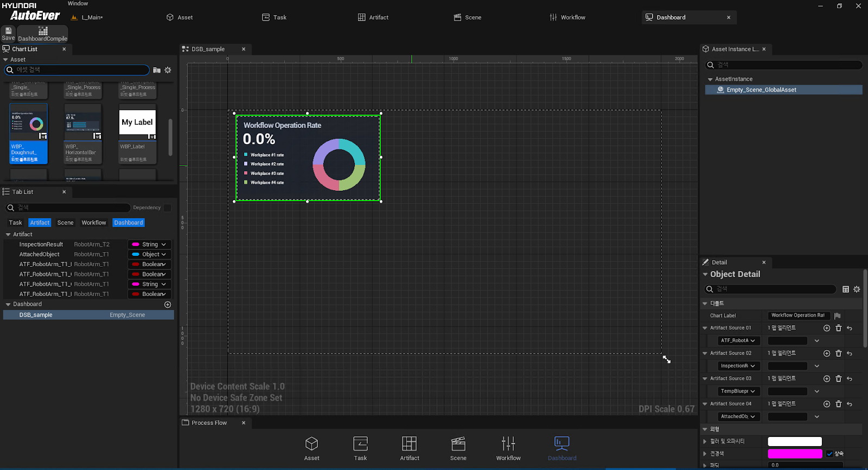Image resolution: width=868 pixels, height=470 pixels.
Task: Open Asset panel view settings gear
Action: (x=168, y=70)
